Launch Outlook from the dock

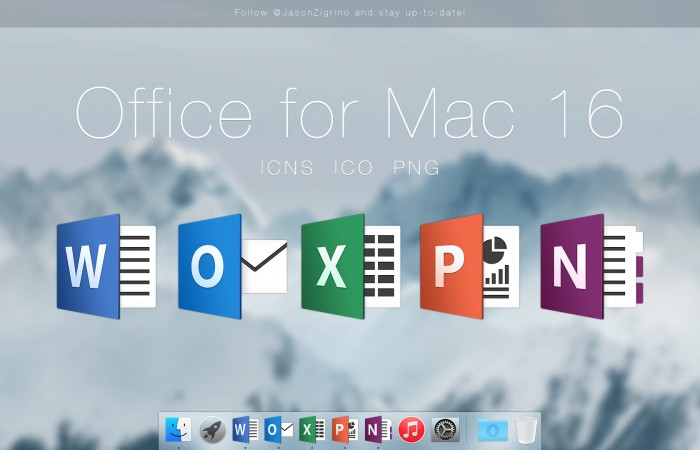point(279,429)
